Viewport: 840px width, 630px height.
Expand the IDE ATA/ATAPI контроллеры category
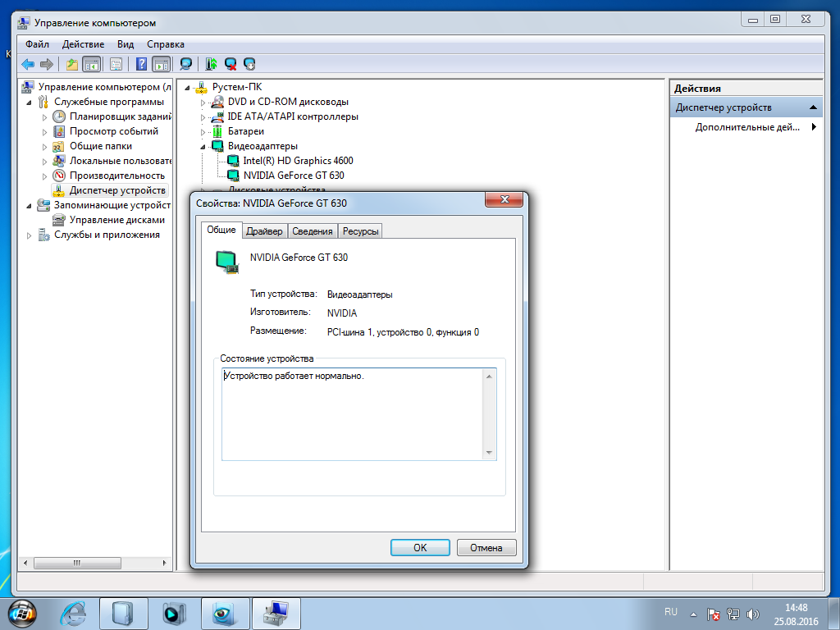[203, 116]
